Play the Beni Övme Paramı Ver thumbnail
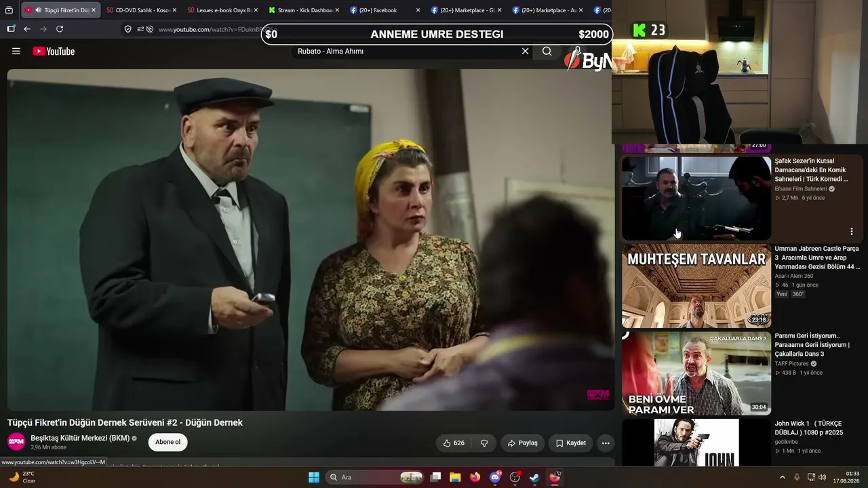The image size is (868, 488). pyautogui.click(x=696, y=373)
